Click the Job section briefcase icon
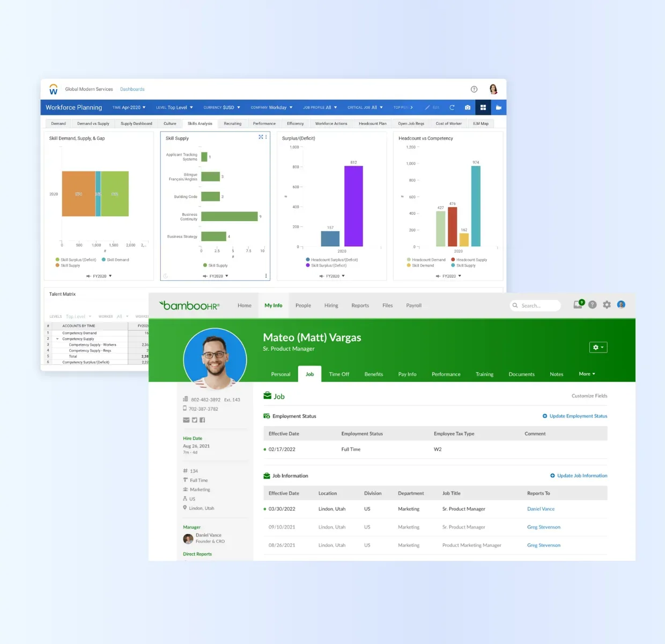Screen dimensions: 665x644 click(267, 396)
